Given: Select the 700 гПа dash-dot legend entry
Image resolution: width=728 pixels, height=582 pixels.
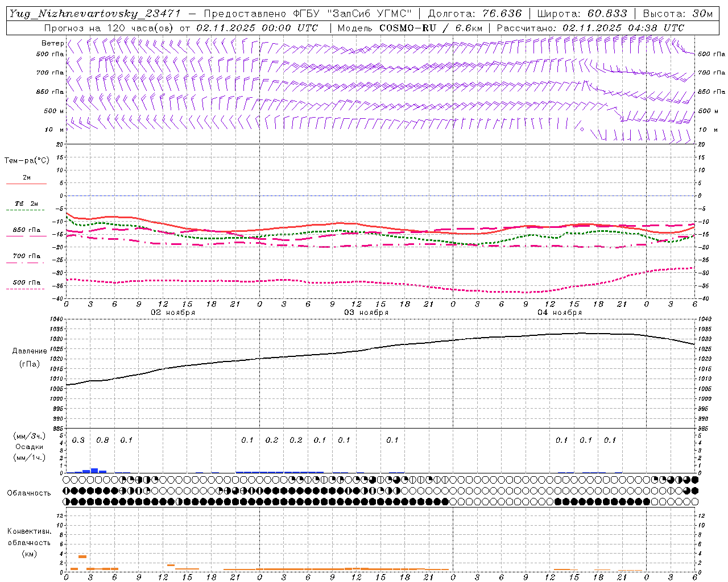Looking at the screenshot, I should pyautogui.click(x=26, y=256).
